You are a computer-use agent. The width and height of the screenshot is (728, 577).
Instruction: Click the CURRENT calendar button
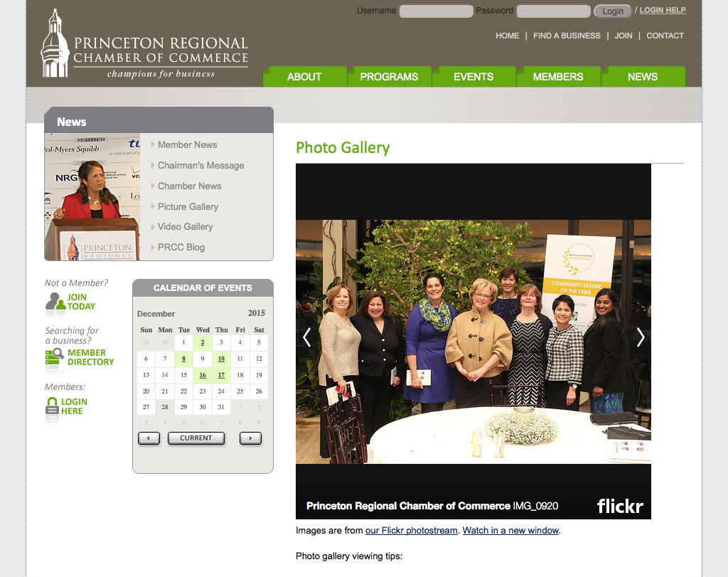click(x=196, y=438)
